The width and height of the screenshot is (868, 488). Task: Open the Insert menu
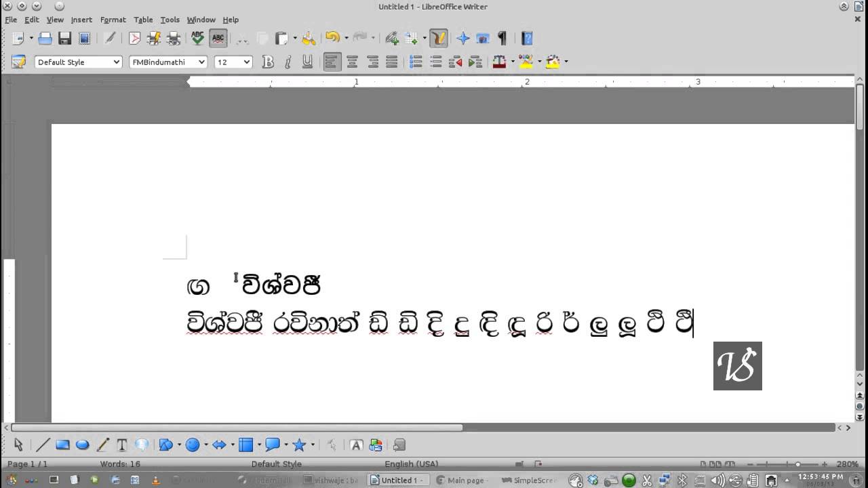[81, 20]
